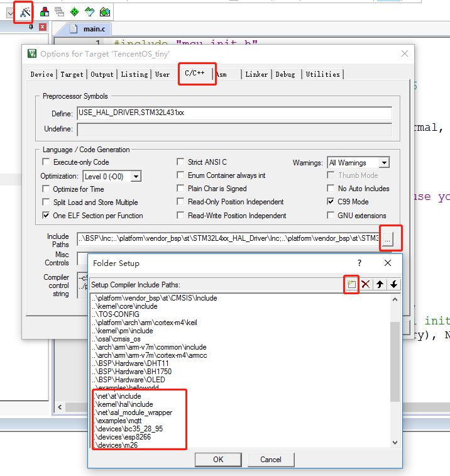Close the Folder Setup dialog

(388, 263)
